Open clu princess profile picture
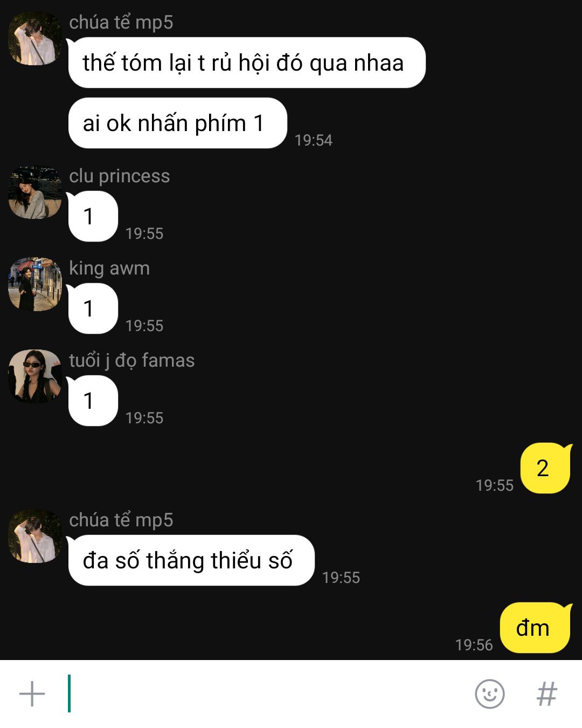 [x=35, y=193]
